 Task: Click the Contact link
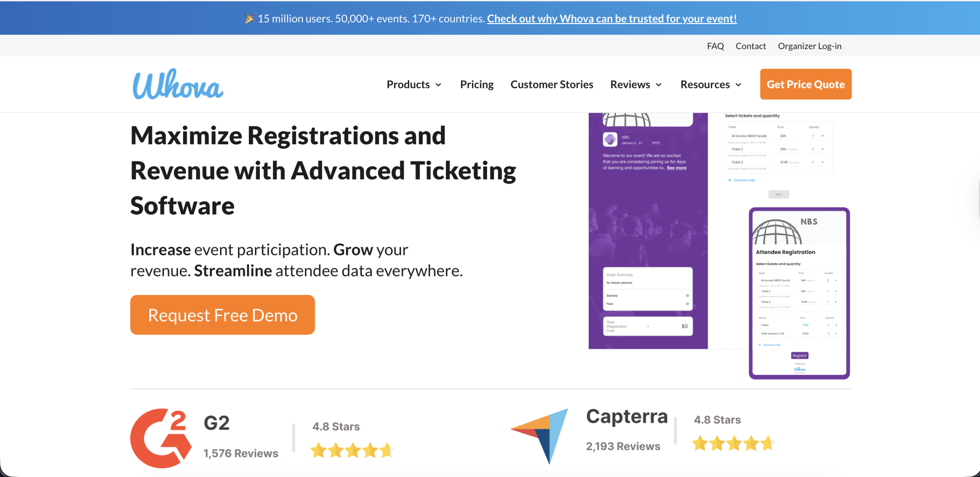750,46
